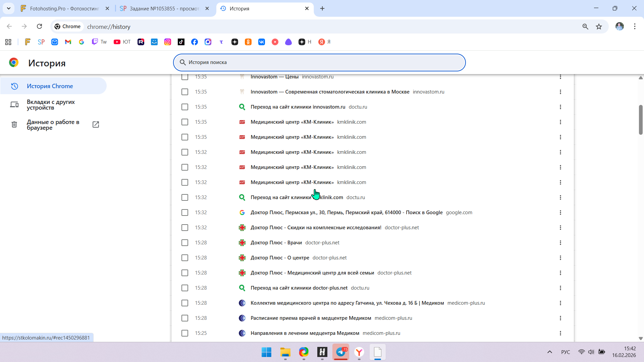This screenshot has width=644, height=362.
Task: Open three-dot menu for Доктор Плюс - О центре
Action: [560, 258]
